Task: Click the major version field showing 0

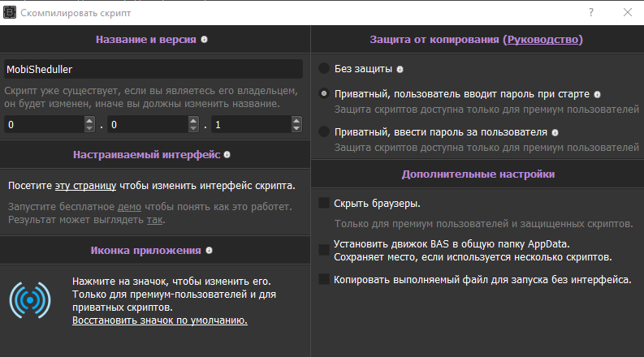Action: click(x=45, y=124)
